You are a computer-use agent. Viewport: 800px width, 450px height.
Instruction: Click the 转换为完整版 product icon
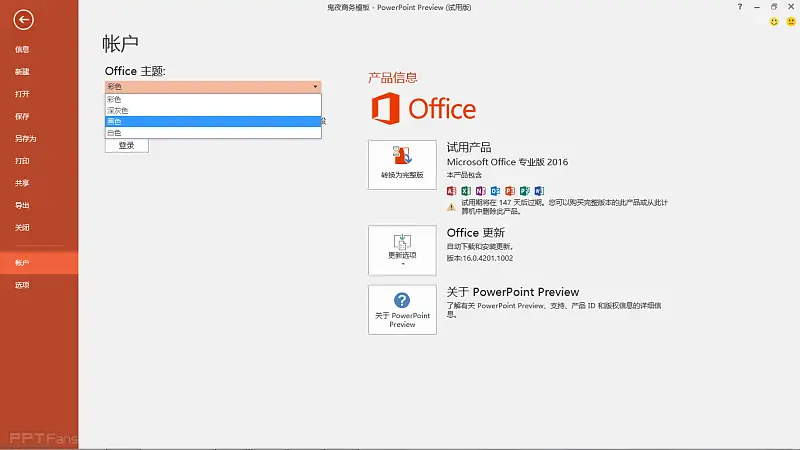click(x=402, y=156)
